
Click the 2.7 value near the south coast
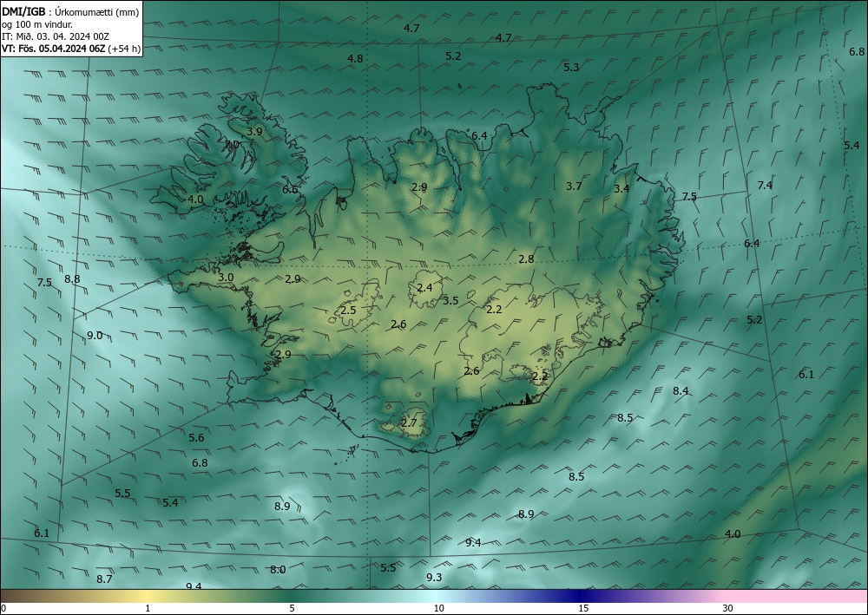(409, 423)
